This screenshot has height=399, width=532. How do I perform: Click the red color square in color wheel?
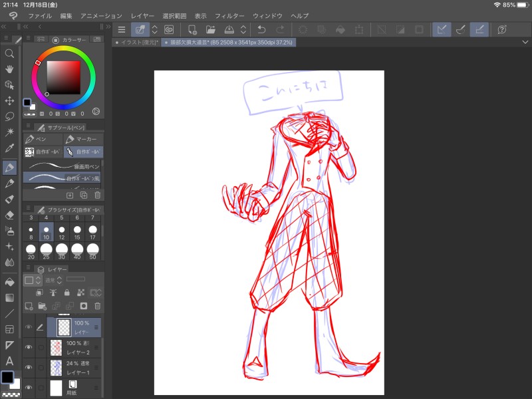(x=63, y=77)
